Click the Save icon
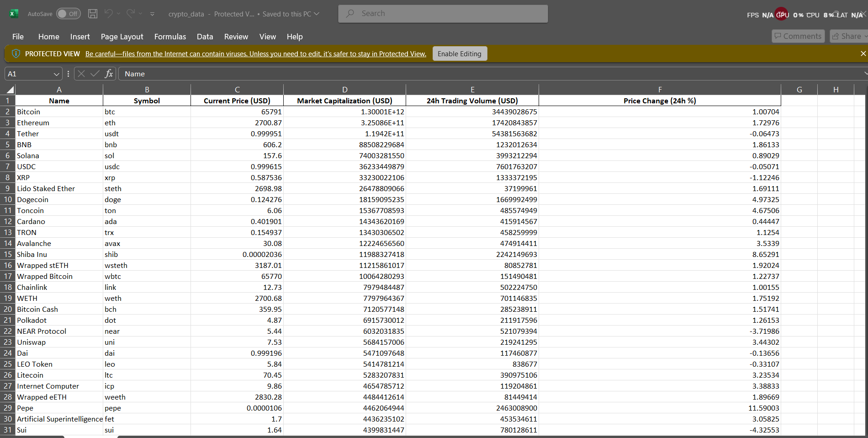The height and width of the screenshot is (438, 868). (x=93, y=14)
